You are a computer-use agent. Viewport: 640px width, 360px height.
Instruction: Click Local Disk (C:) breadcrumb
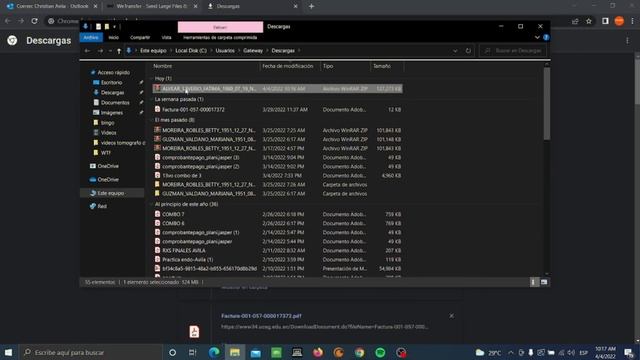191,51
